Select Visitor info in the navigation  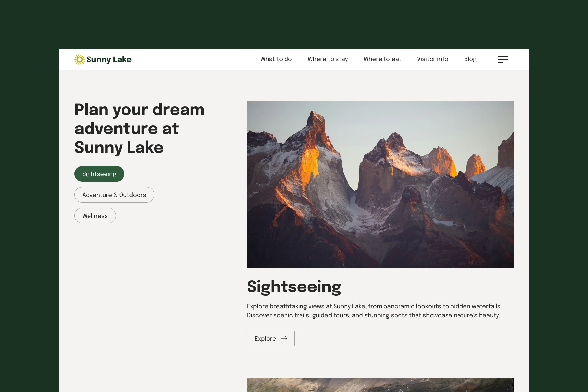click(433, 59)
